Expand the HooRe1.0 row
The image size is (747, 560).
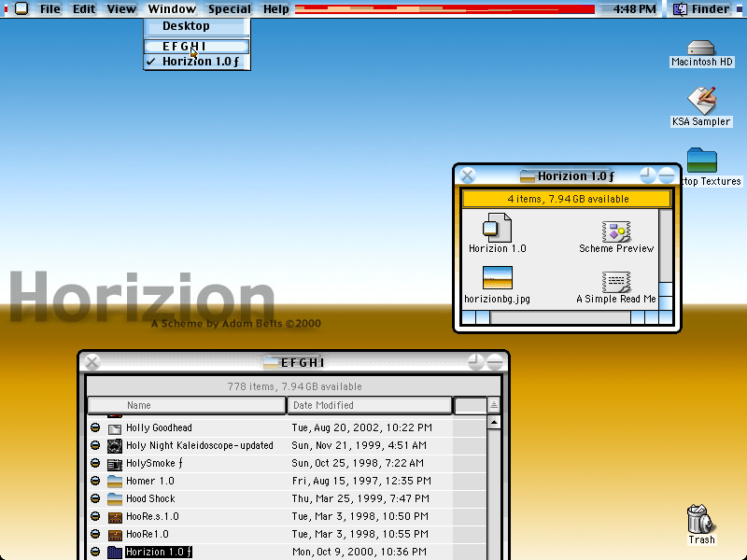pyautogui.click(x=95, y=534)
